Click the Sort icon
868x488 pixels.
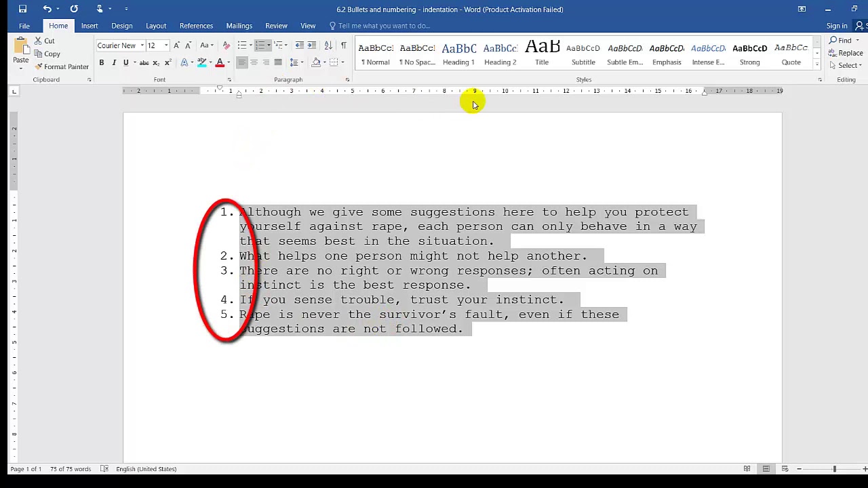(x=328, y=45)
